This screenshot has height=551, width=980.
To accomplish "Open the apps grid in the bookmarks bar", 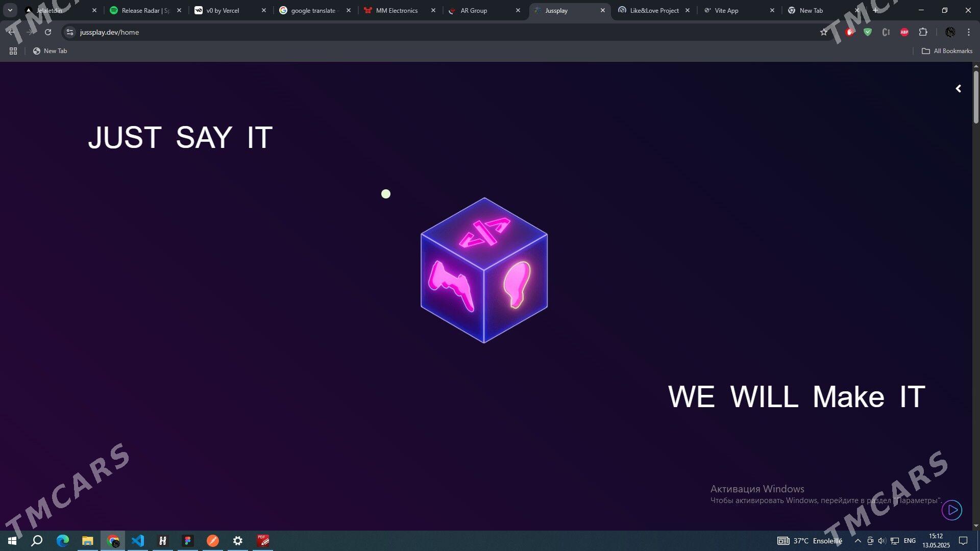I will [x=13, y=51].
